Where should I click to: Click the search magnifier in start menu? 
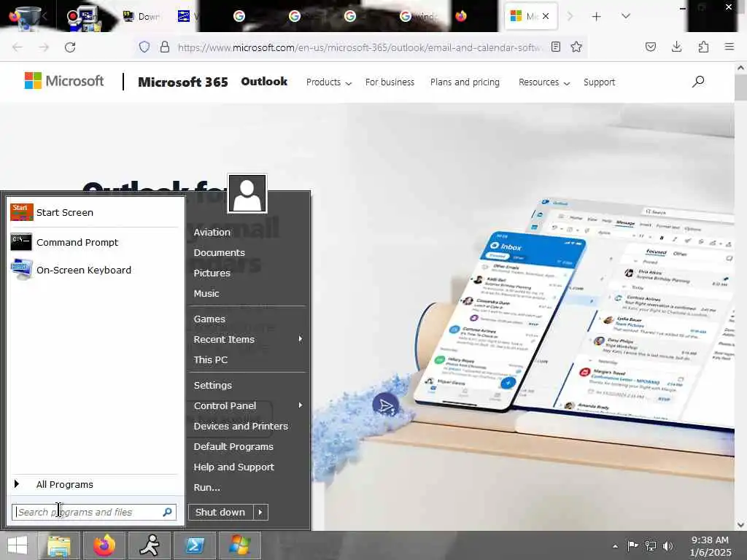(167, 512)
